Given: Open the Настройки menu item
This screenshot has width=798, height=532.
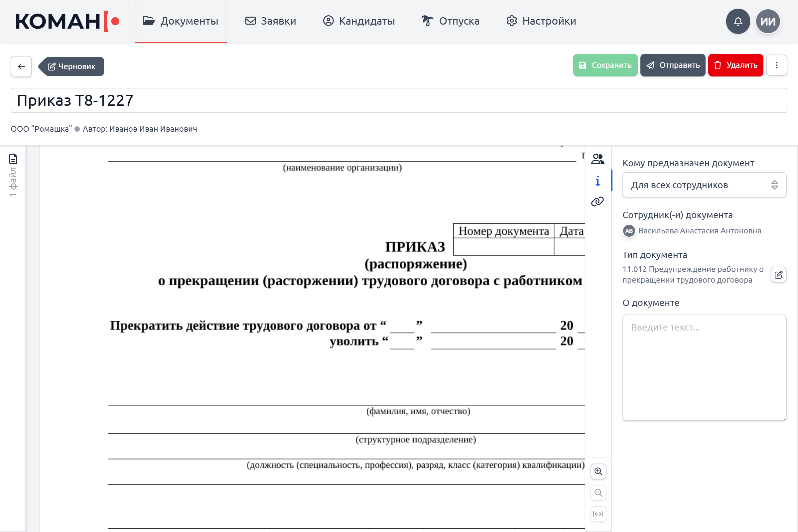Looking at the screenshot, I should [x=541, y=21].
